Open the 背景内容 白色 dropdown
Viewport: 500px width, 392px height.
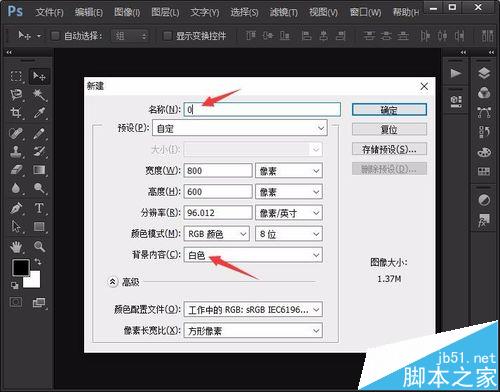[x=253, y=255]
